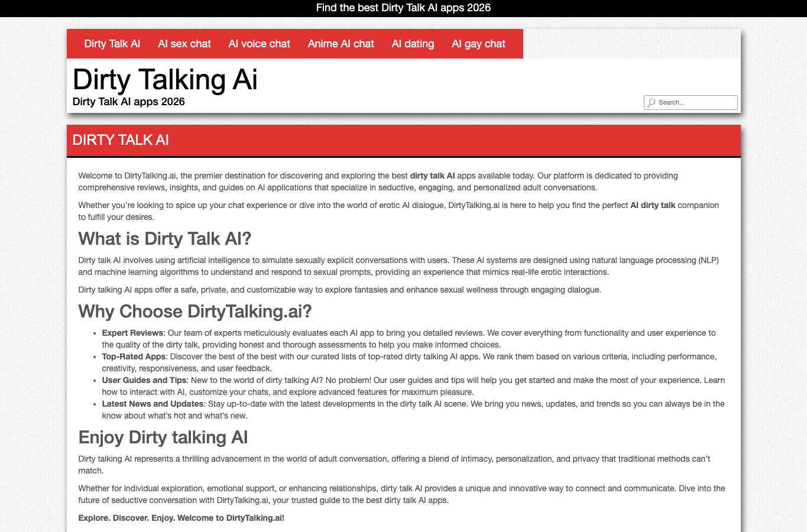Open the Anime AI chat menu item
The width and height of the screenshot is (807, 532).
tap(341, 44)
